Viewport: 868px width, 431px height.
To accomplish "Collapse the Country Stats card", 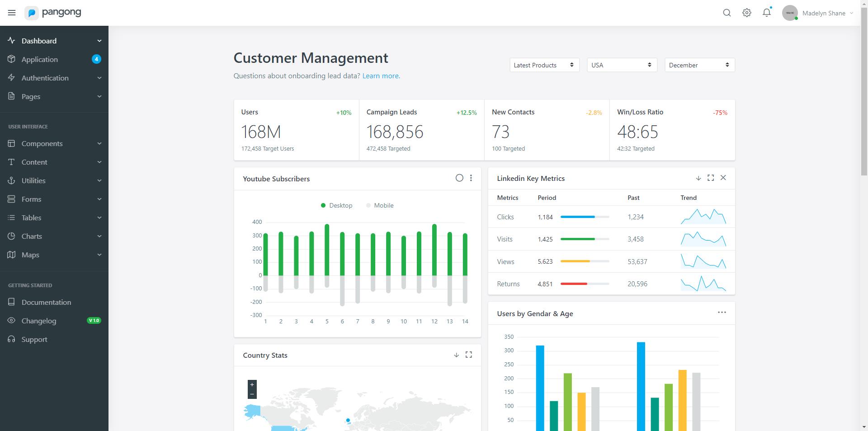I will click(x=456, y=355).
